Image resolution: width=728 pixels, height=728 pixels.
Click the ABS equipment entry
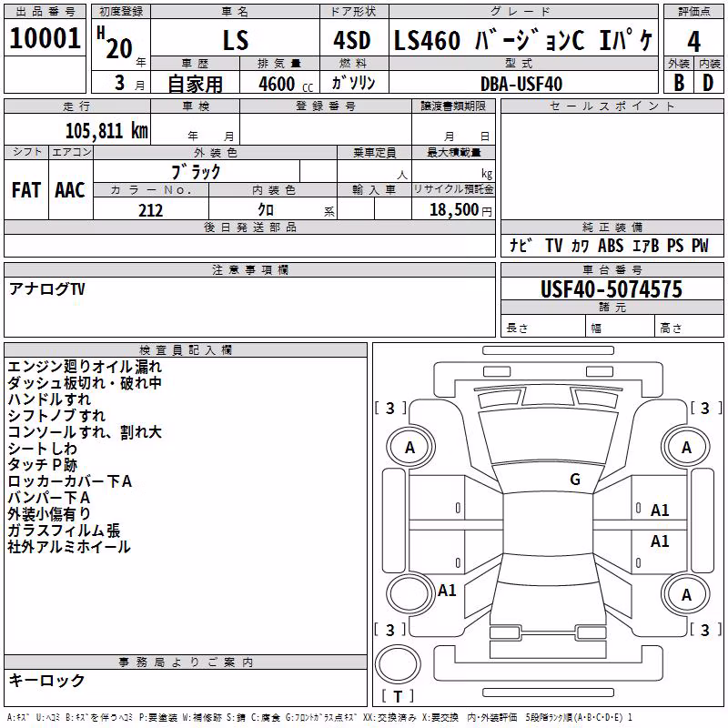pyautogui.click(x=611, y=245)
